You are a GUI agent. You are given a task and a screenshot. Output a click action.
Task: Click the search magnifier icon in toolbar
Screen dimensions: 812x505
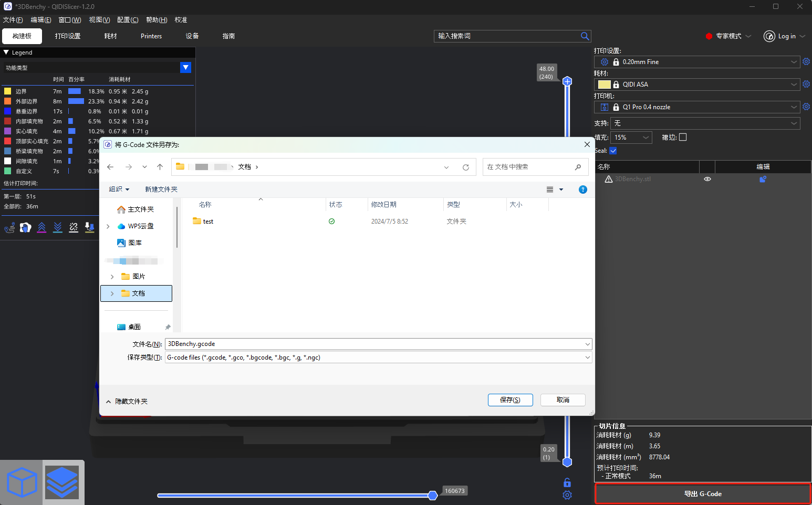pyautogui.click(x=585, y=36)
